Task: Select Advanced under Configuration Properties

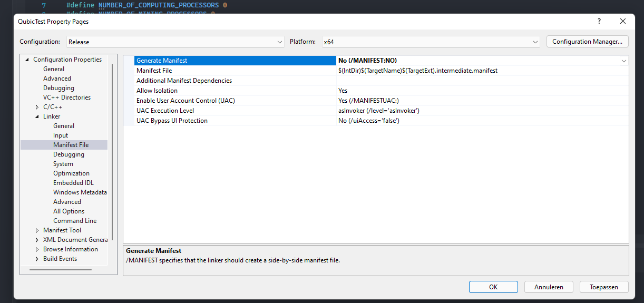Action: [57, 79]
